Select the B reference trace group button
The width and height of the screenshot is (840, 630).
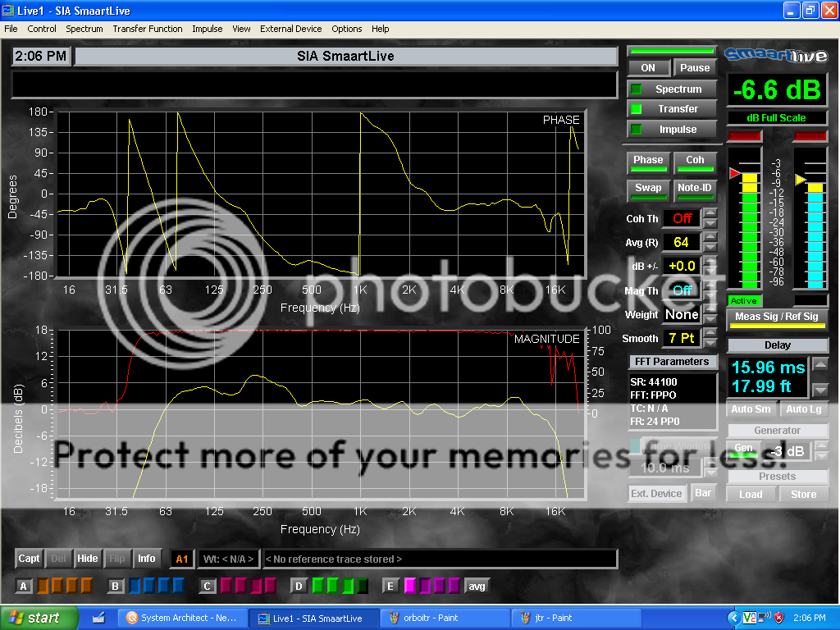(116, 586)
